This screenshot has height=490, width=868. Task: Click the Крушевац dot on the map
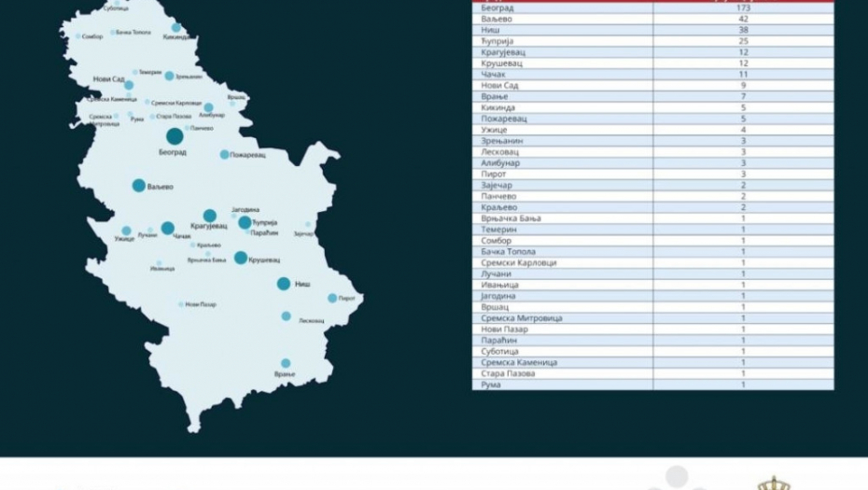(x=241, y=258)
